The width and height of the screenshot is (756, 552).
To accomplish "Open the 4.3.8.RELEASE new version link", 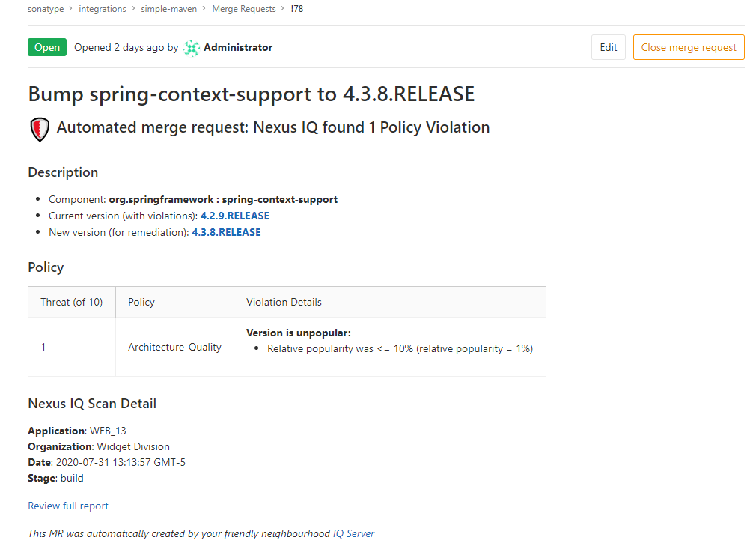I will 226,232.
